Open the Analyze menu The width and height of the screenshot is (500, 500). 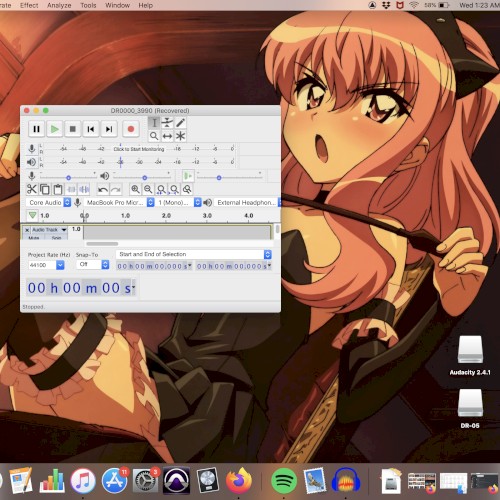coord(59,5)
